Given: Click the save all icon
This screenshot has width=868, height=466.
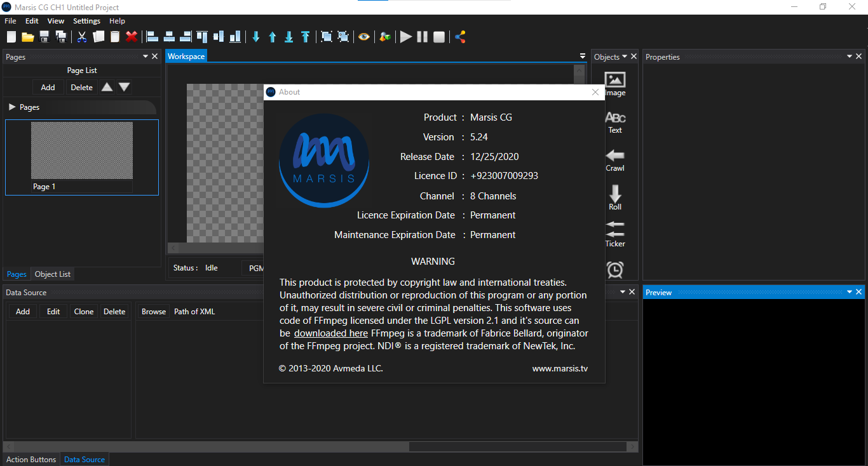Looking at the screenshot, I should point(61,37).
